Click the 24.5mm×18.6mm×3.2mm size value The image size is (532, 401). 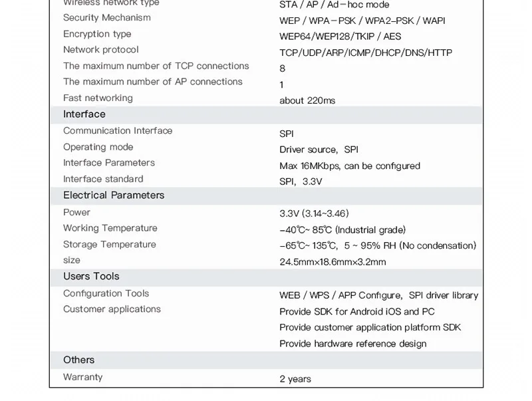(x=333, y=262)
